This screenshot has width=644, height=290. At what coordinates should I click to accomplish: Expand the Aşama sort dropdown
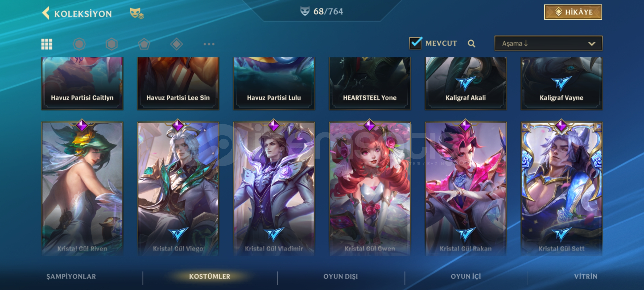(x=548, y=43)
